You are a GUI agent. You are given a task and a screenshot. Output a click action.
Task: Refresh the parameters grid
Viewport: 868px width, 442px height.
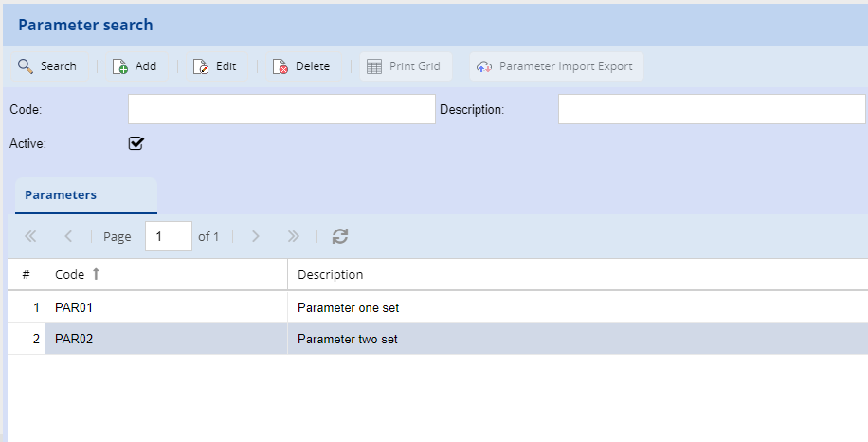(x=340, y=236)
